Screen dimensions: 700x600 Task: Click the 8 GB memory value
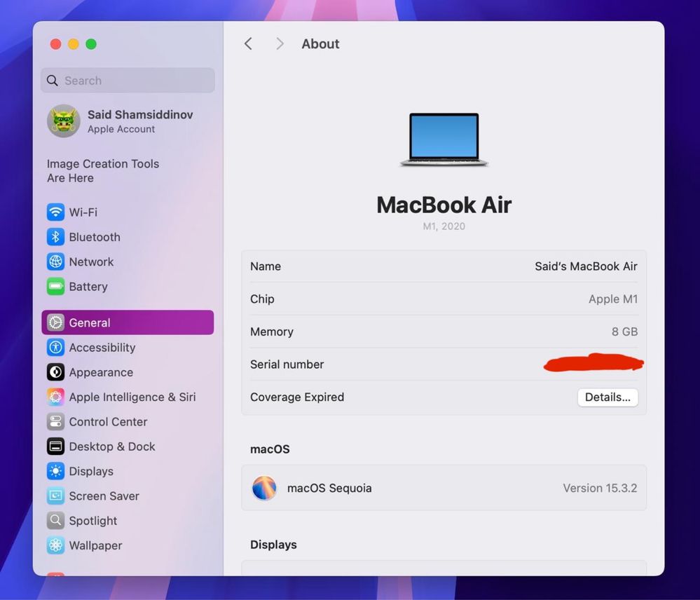(624, 332)
